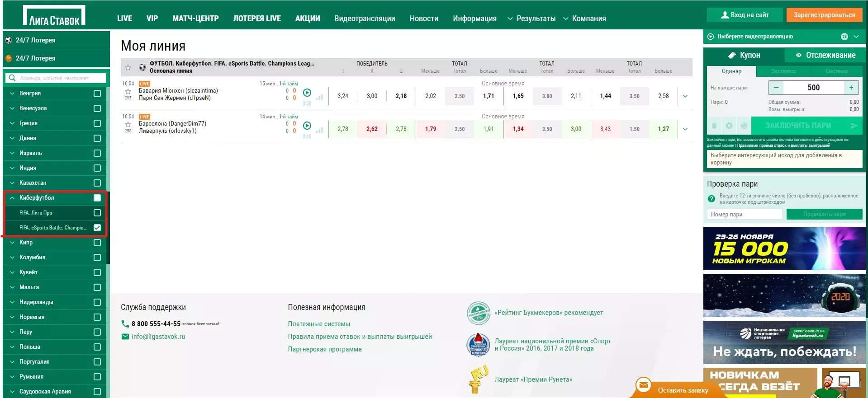
Task: Check the Кипр checkbox
Action: [x=97, y=243]
